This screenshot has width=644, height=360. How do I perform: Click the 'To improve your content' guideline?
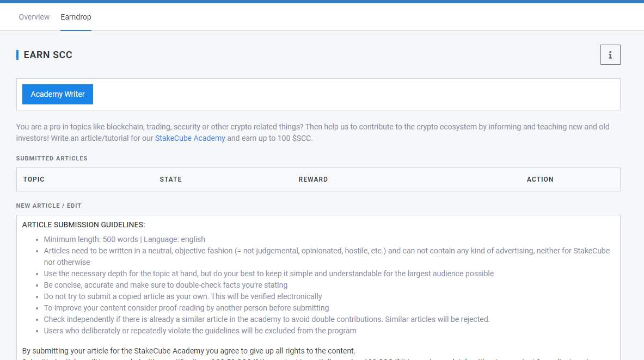(x=187, y=308)
